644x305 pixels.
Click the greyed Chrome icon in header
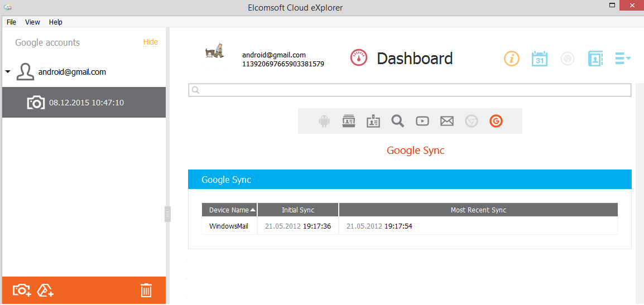567,59
